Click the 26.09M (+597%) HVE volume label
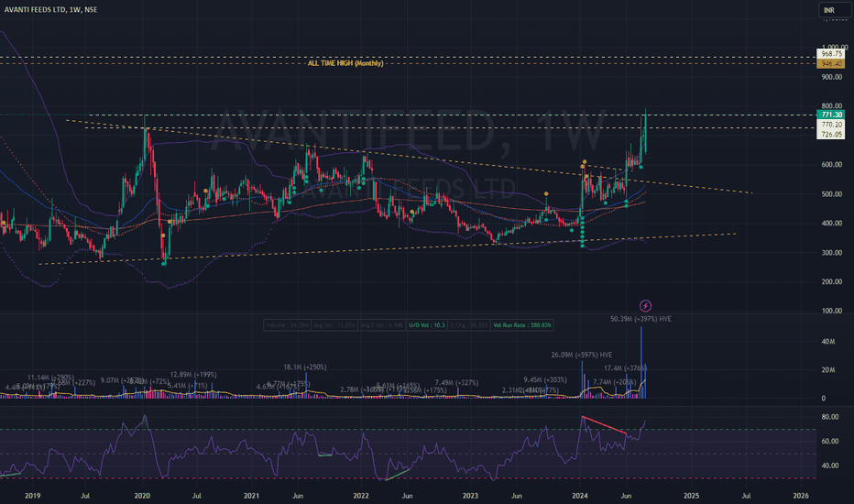854x504 pixels. tap(581, 356)
